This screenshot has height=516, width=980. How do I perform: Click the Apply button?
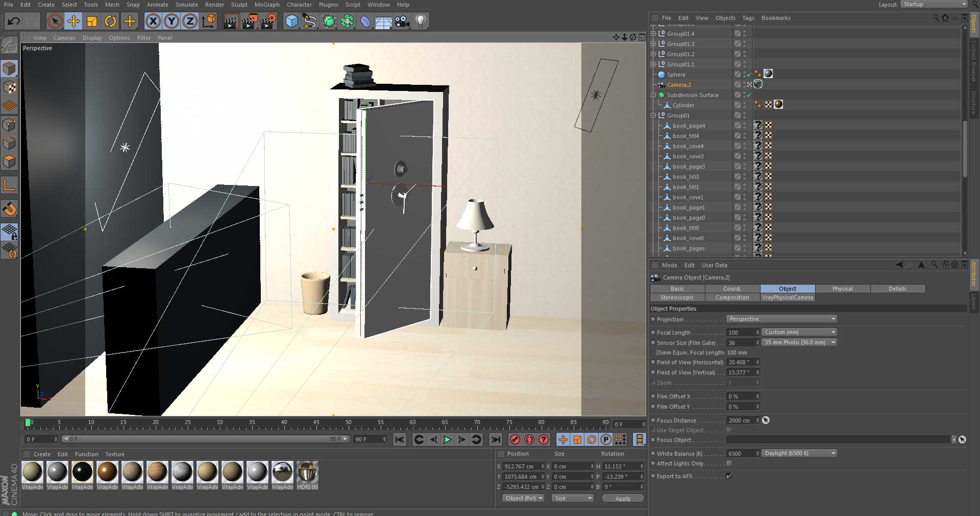(x=622, y=499)
